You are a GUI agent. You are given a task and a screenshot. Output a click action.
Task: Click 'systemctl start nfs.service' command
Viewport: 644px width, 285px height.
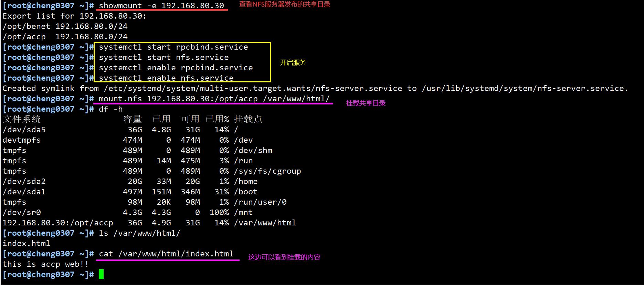pos(164,57)
